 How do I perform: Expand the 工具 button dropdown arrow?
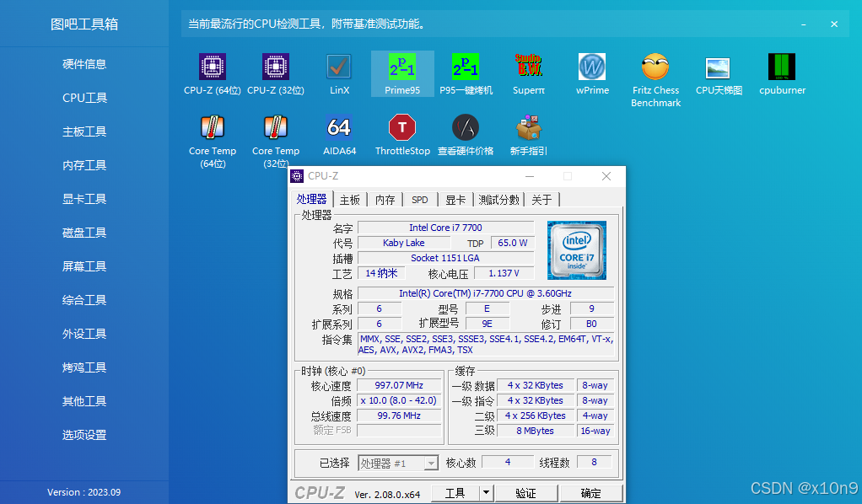(486, 493)
